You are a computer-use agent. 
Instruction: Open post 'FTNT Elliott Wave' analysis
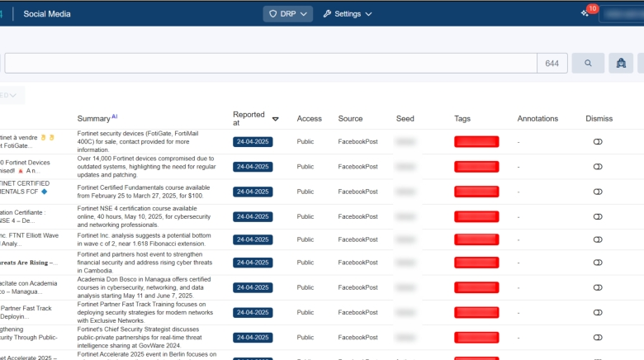click(x=29, y=239)
